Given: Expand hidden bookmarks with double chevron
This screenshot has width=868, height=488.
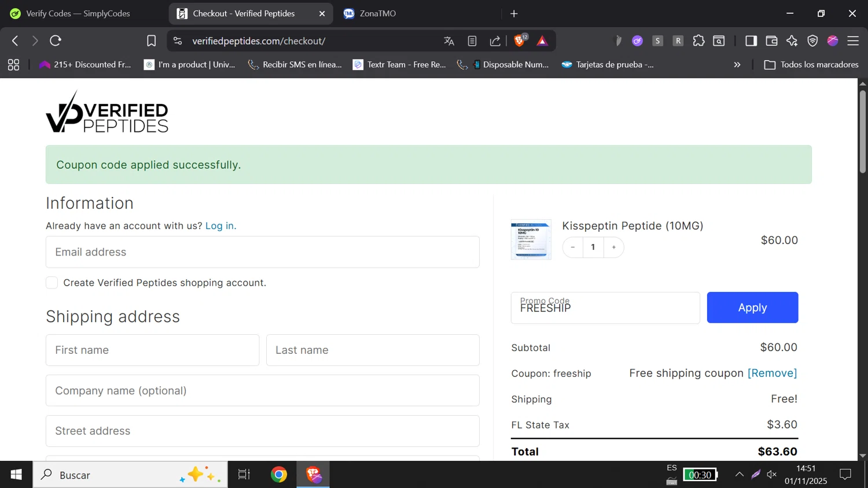Looking at the screenshot, I should [737, 65].
